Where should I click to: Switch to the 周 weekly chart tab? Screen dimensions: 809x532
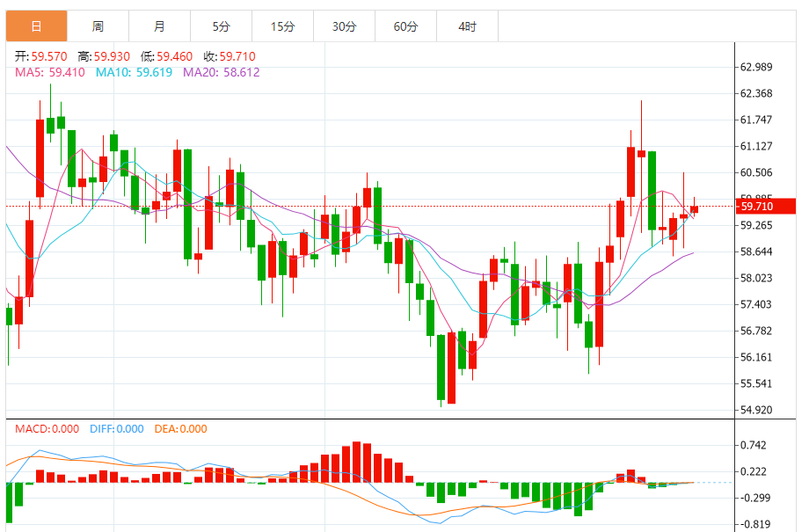(x=98, y=26)
